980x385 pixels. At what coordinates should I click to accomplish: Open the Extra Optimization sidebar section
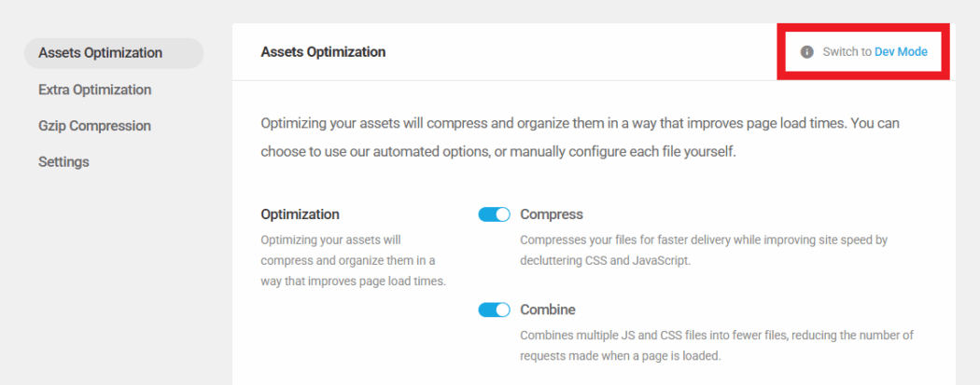[x=94, y=89]
